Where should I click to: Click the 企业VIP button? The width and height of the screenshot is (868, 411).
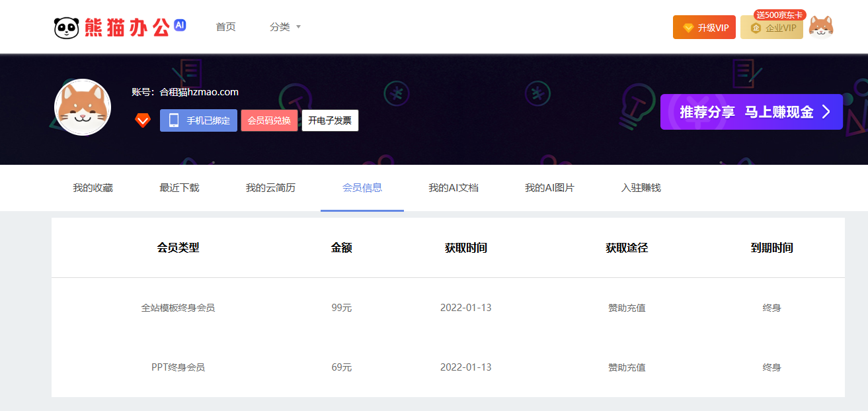point(771,27)
